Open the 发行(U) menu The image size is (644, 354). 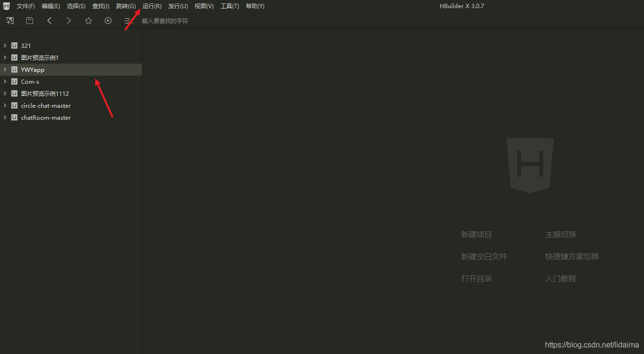(x=178, y=6)
